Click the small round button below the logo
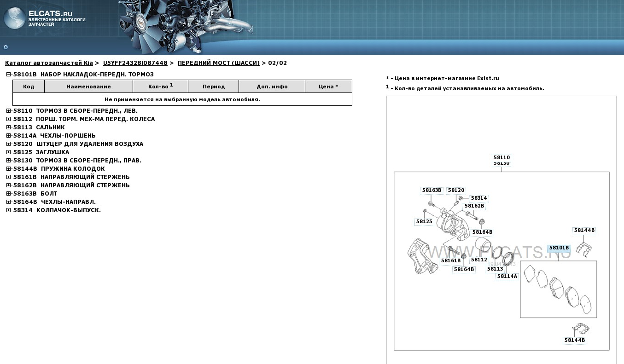Screen dimensions: 624x364 6,47
